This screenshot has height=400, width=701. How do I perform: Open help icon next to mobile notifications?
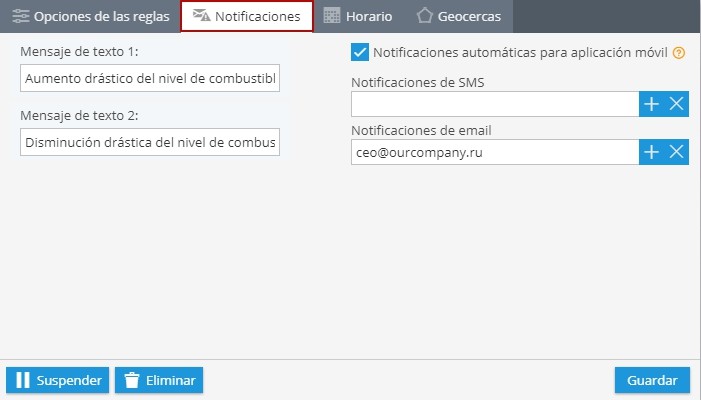tap(679, 53)
